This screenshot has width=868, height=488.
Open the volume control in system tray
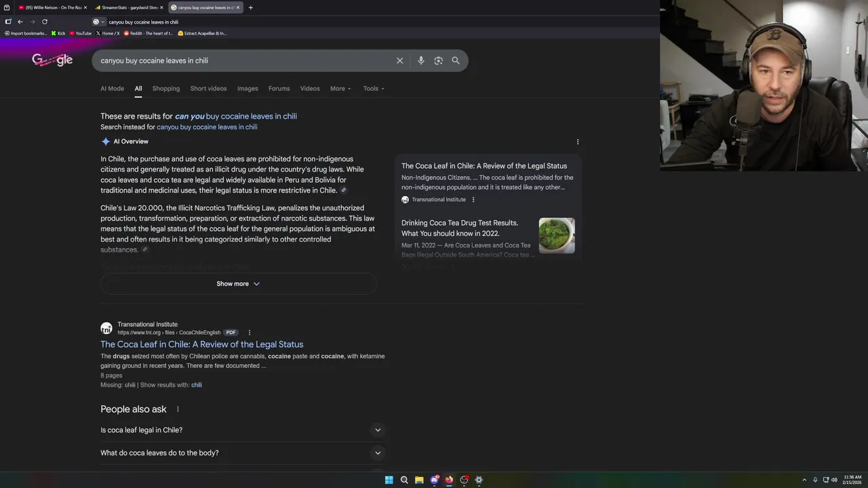[834, 480]
